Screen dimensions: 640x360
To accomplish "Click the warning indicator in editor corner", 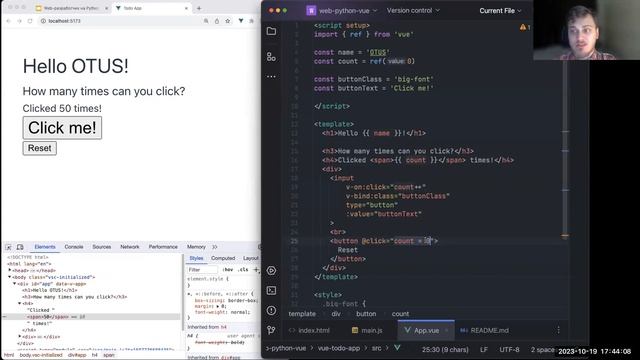I will 524,27.
